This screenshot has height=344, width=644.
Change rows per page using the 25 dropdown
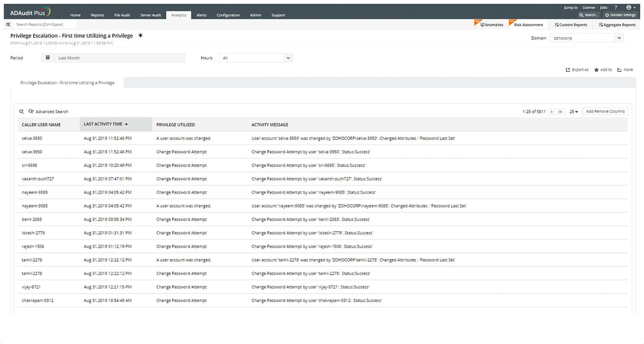(x=573, y=111)
